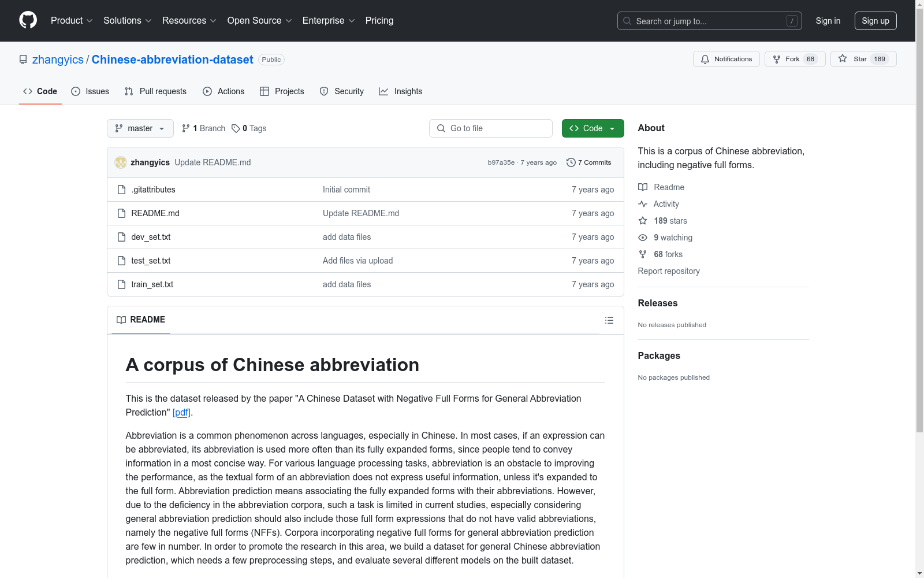Open the Activity link
924x578 pixels.
(x=658, y=204)
